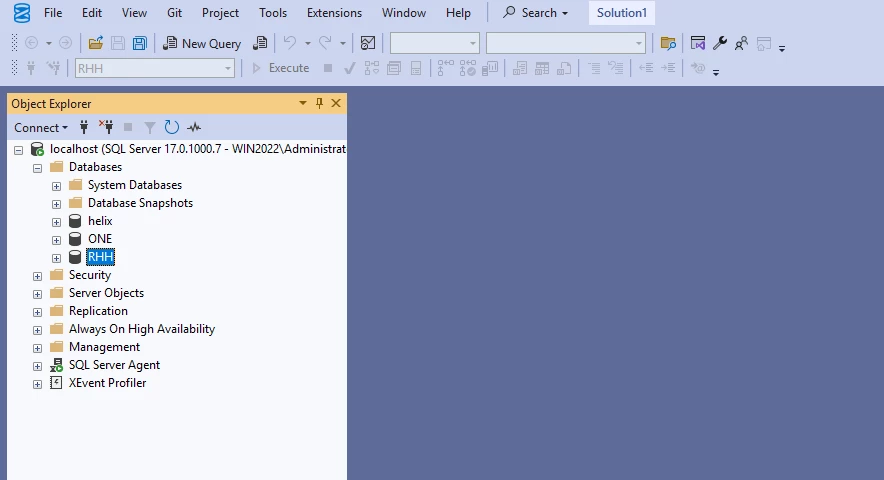Click the Navigate Backward arrow icon

(32, 43)
